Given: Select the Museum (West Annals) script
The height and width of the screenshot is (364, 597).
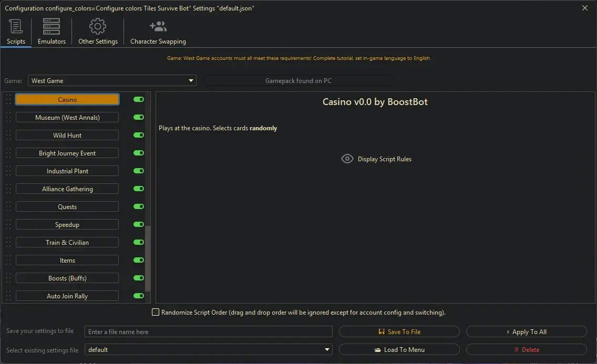Looking at the screenshot, I should coord(67,118).
